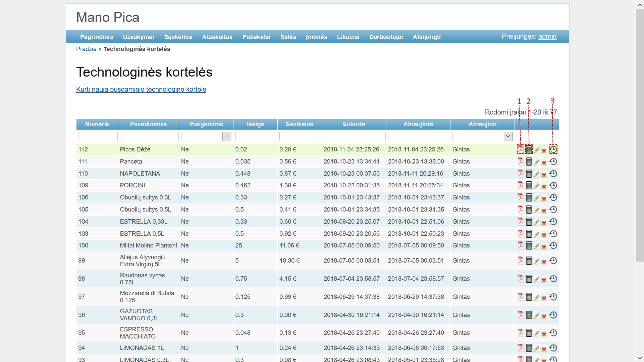Open the Ataskaitos menu

pyautogui.click(x=217, y=37)
